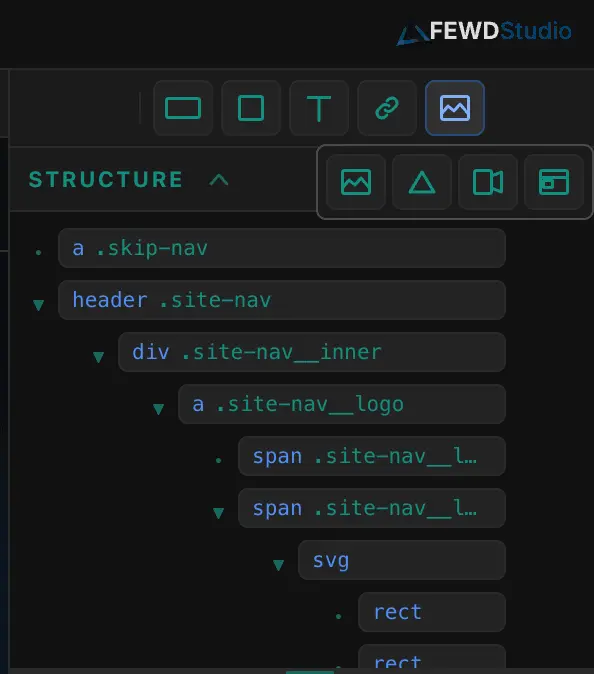Insert a triangle vector shape
Image resolution: width=594 pixels, height=674 pixels.
tap(422, 182)
